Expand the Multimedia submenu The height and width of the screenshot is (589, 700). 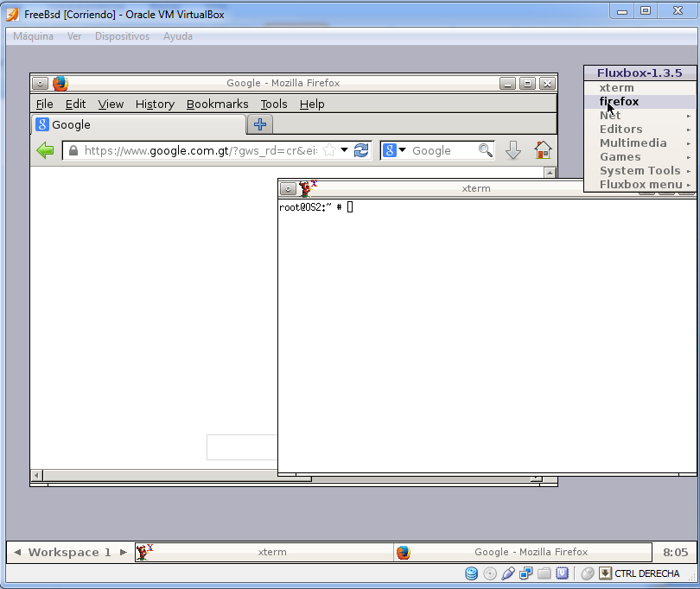coord(640,143)
